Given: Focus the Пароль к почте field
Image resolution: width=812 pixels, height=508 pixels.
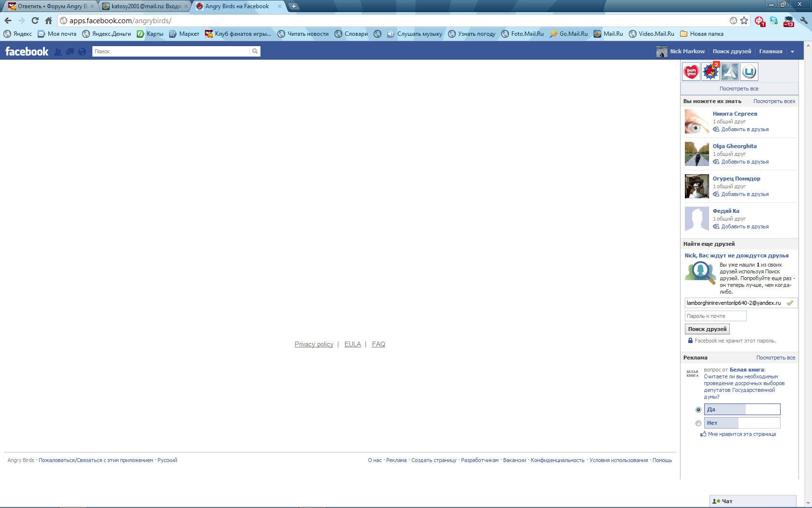Looking at the screenshot, I should point(715,316).
